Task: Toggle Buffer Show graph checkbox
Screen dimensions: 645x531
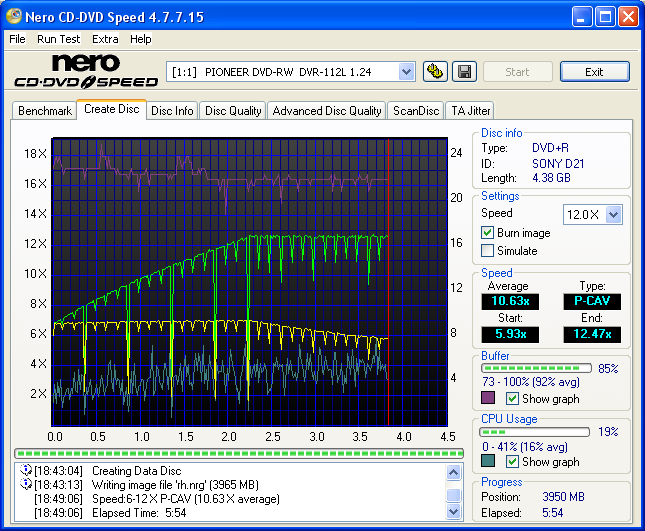Action: click(x=512, y=399)
